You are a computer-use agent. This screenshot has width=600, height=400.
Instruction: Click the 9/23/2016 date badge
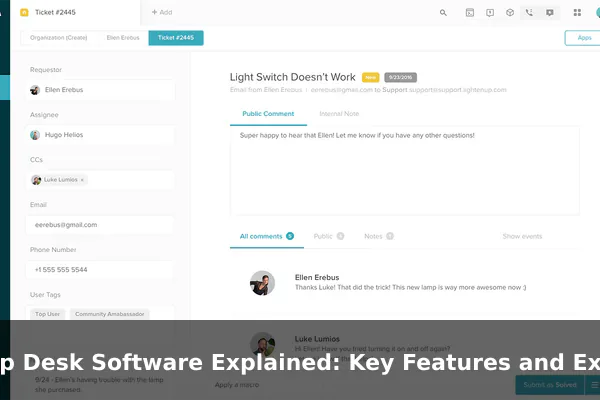click(401, 77)
